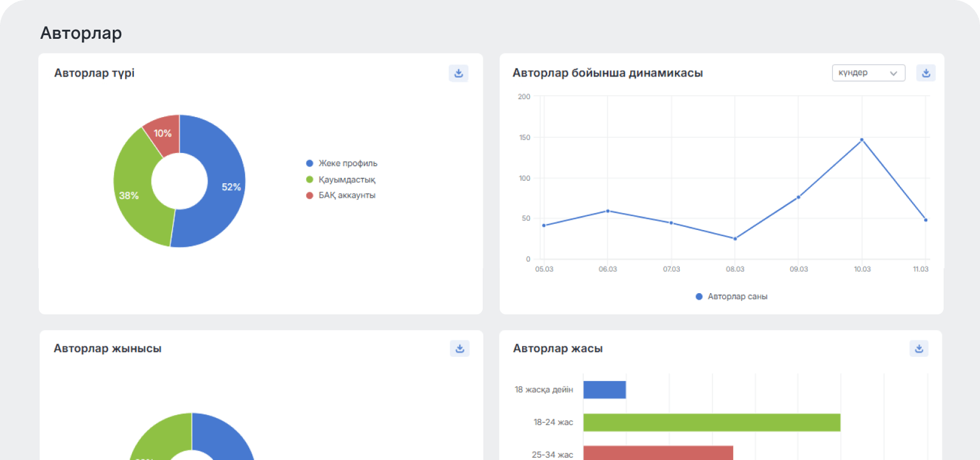Click the 06.03 line data point
This screenshot has height=460, width=980.
(608, 211)
